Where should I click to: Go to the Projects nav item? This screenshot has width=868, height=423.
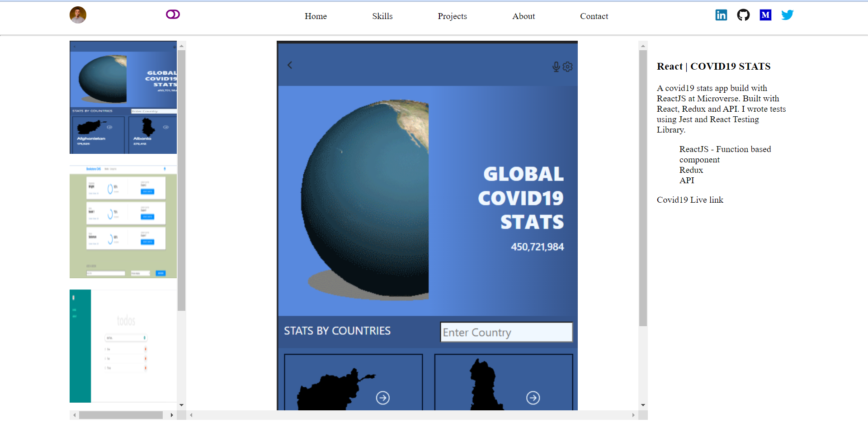coord(452,16)
